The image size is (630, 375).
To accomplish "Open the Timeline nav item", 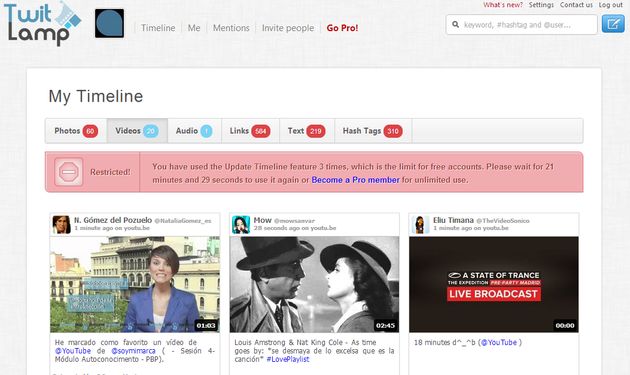I will click(x=158, y=28).
